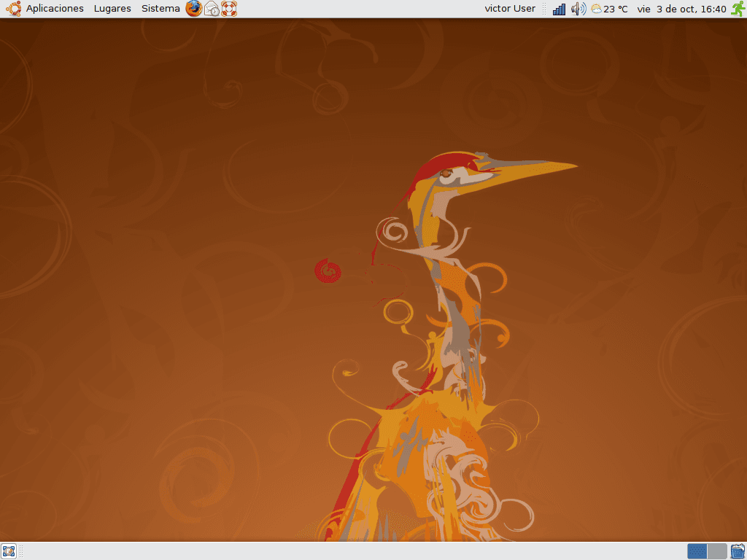Open the Trash applet in bottom panel

pos(738,551)
